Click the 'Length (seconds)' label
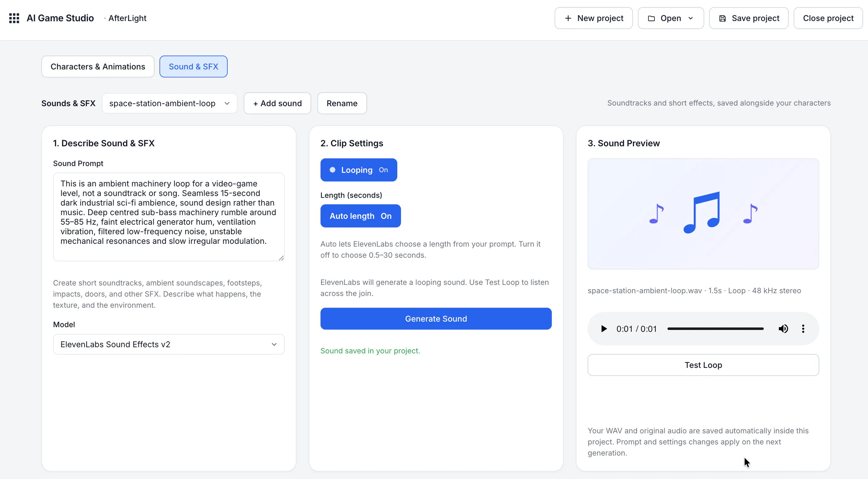 coord(351,195)
